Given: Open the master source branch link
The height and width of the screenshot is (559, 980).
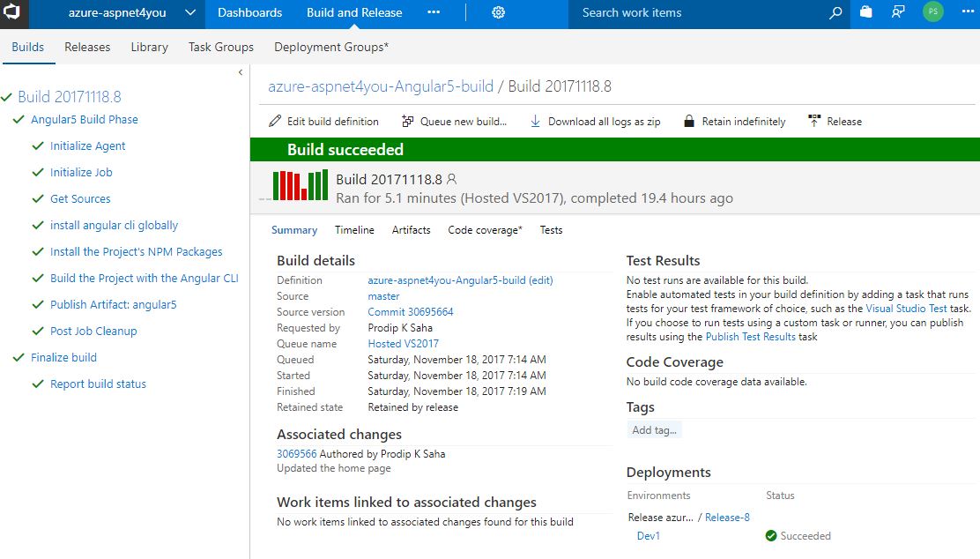Looking at the screenshot, I should (383, 296).
